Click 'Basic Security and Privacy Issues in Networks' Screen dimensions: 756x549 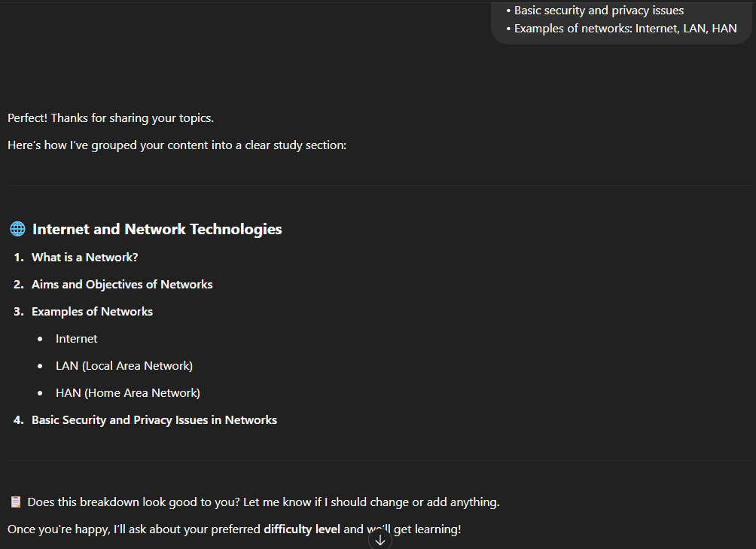pos(154,420)
